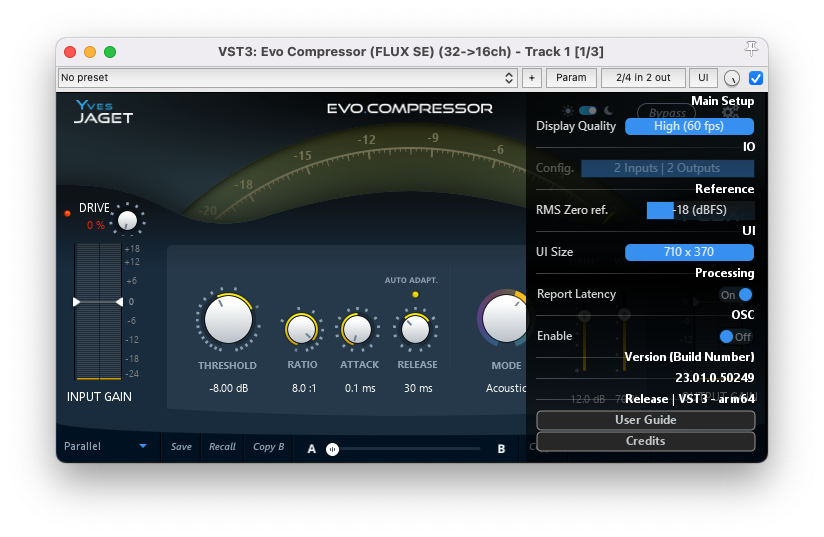Image resolution: width=824 pixels, height=537 pixels.
Task: Click the A/B morph slider handle
Action: tap(332, 449)
